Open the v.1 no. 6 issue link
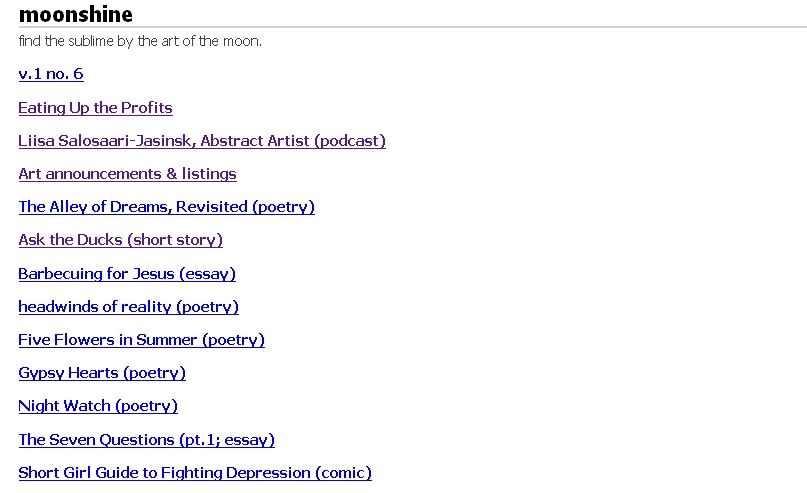Screen dimensions: 807x493 51,74
